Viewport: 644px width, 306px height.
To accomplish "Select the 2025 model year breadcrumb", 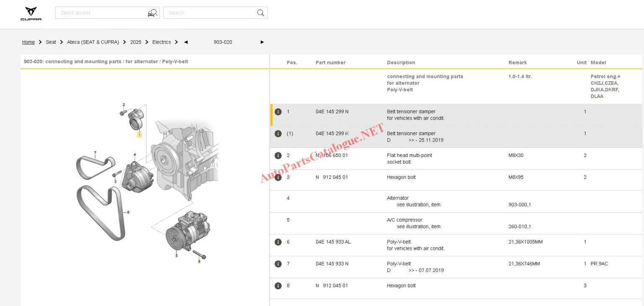I will click(x=136, y=42).
